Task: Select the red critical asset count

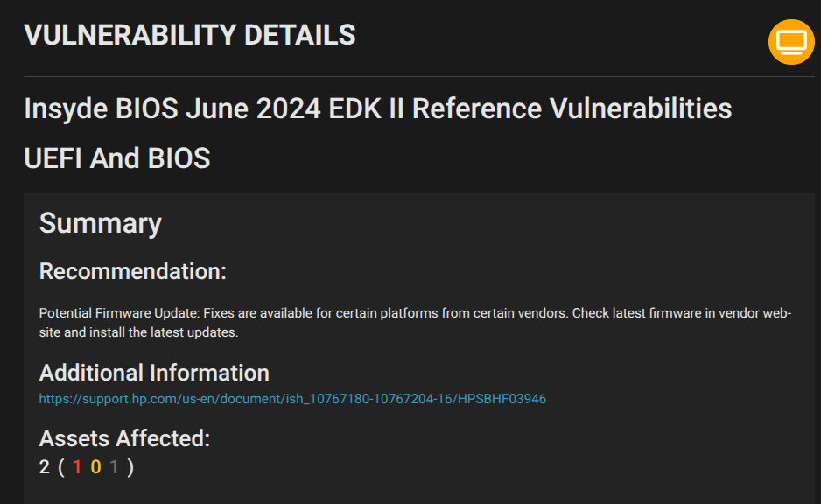Action: click(77, 467)
